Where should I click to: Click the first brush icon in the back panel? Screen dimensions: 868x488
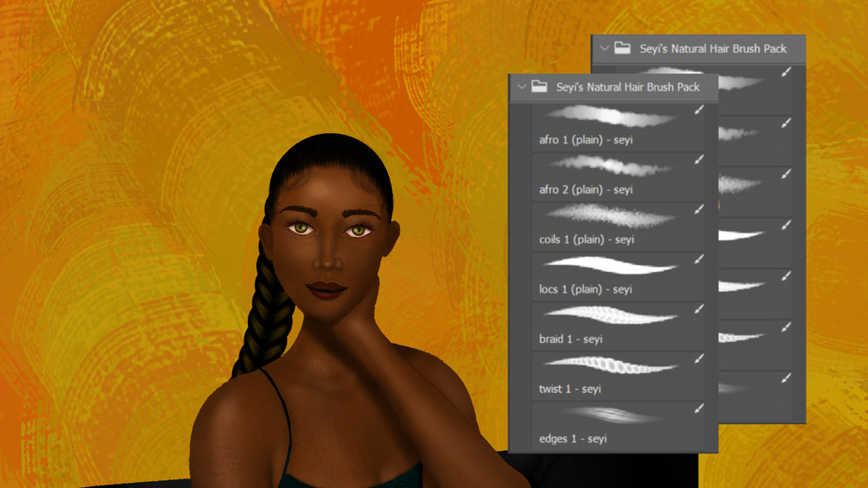pyautogui.click(x=787, y=72)
